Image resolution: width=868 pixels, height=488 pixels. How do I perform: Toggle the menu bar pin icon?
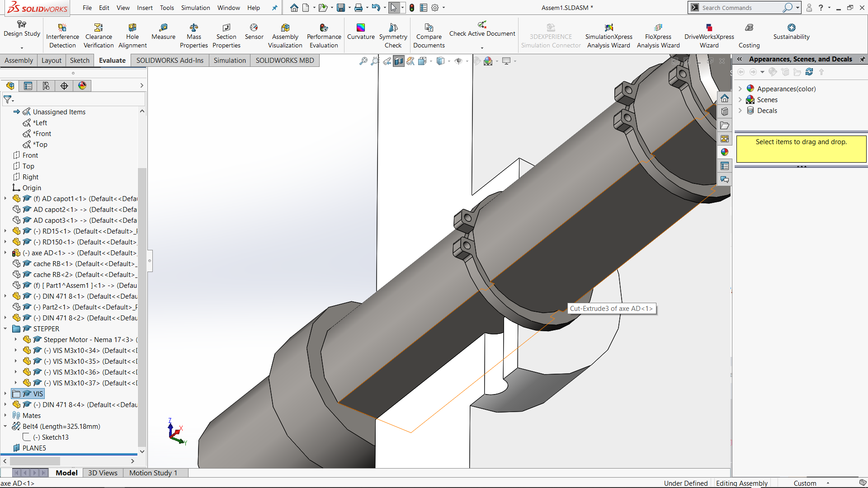tap(274, 8)
